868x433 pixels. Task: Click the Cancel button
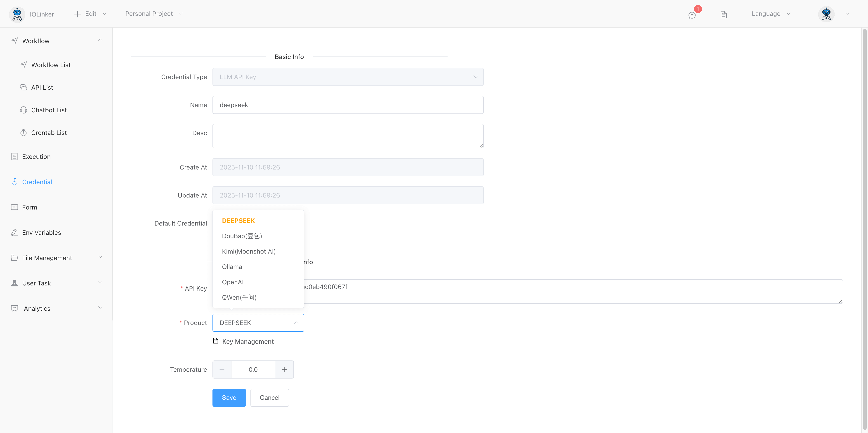[269, 398]
